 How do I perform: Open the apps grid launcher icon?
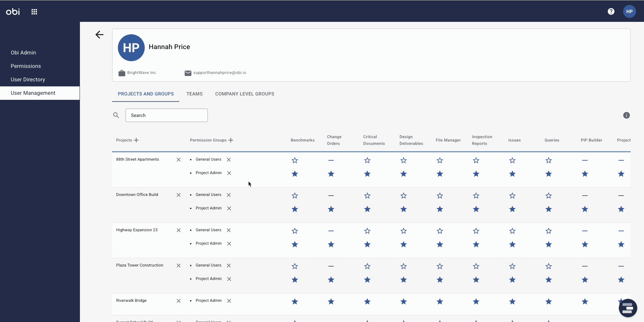34,12
